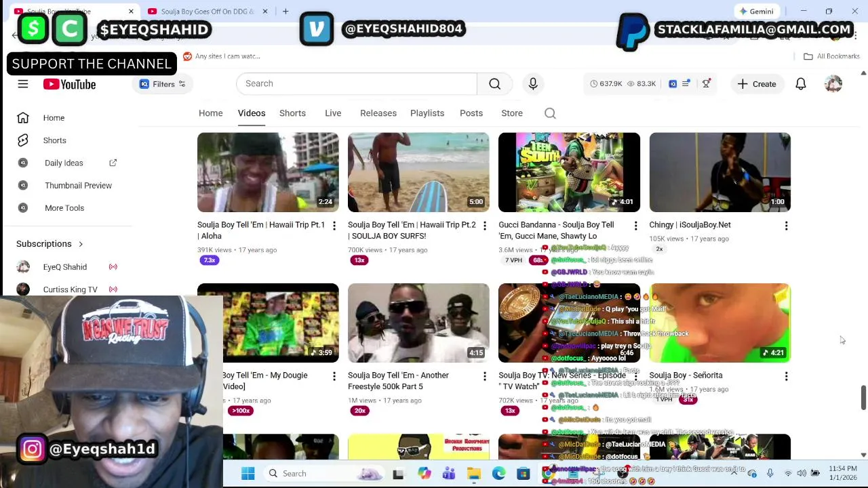Screen dimensions: 868x488
Task: Open the YouTube hamburger guide menu
Action: pyautogui.click(x=23, y=84)
